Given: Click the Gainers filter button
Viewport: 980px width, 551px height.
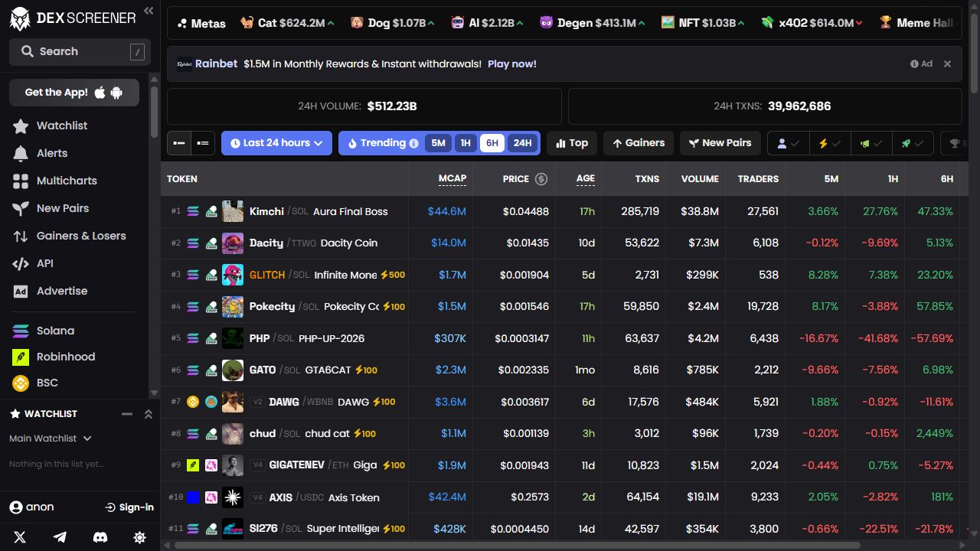Looking at the screenshot, I should pos(639,143).
